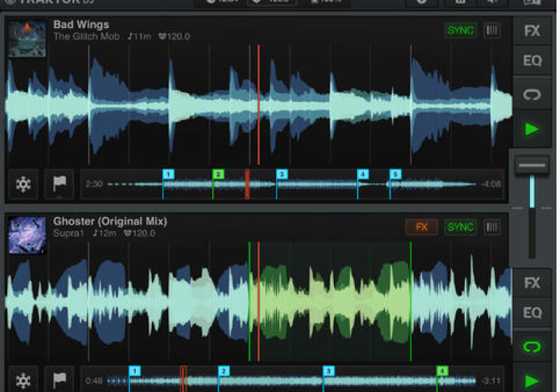The width and height of the screenshot is (560, 392).
Task: Open EQ panel for Ghoster deck
Action: [532, 313]
